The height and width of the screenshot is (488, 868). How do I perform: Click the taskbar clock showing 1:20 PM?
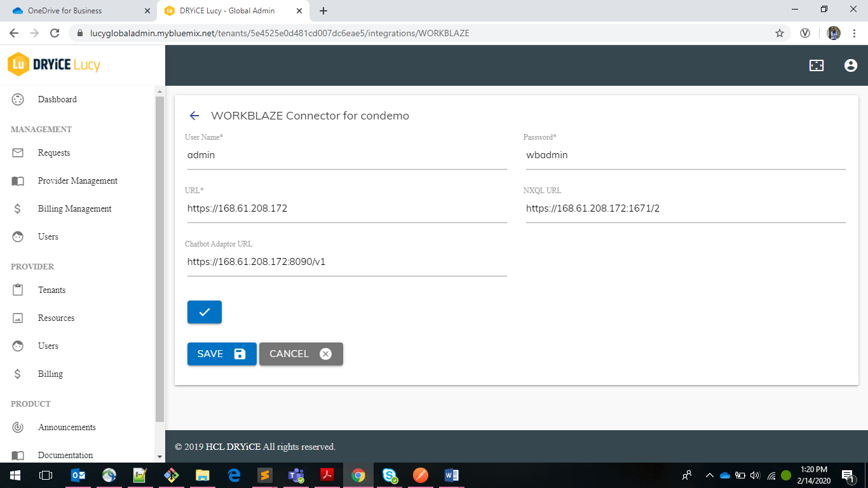click(814, 475)
